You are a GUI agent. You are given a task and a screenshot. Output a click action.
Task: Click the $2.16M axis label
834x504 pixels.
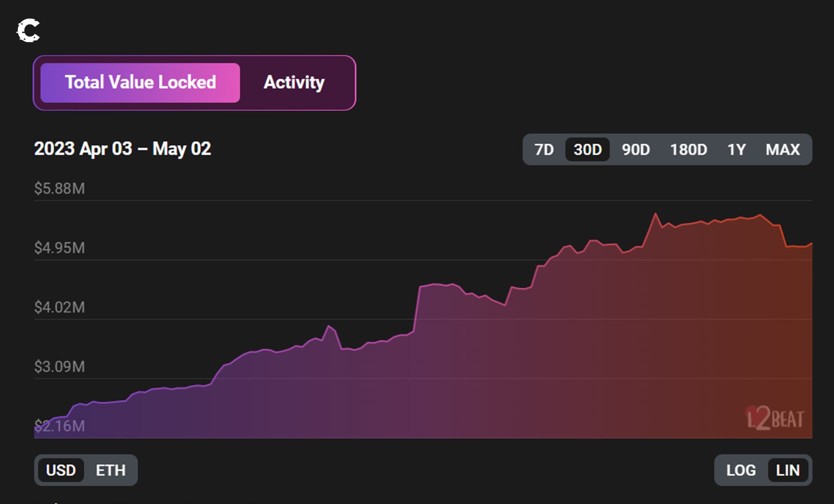(59, 426)
